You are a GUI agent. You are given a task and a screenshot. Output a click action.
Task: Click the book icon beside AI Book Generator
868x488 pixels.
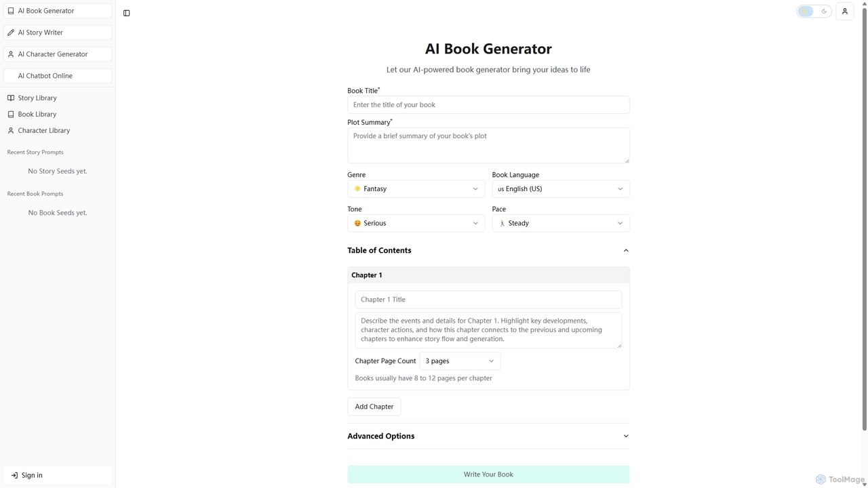click(11, 11)
